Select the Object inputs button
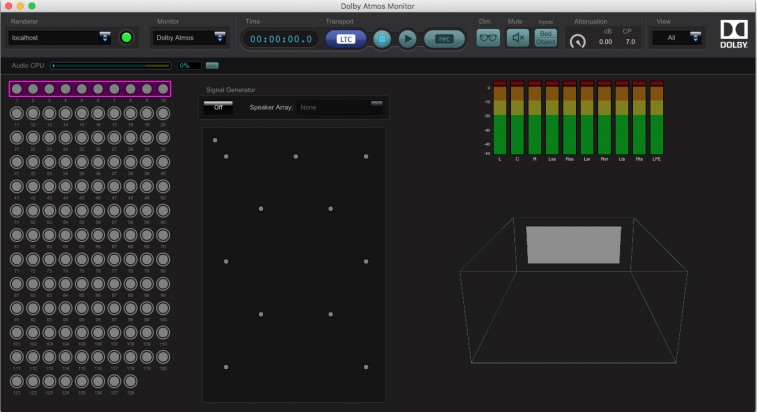This screenshot has width=757, height=412. point(546,42)
